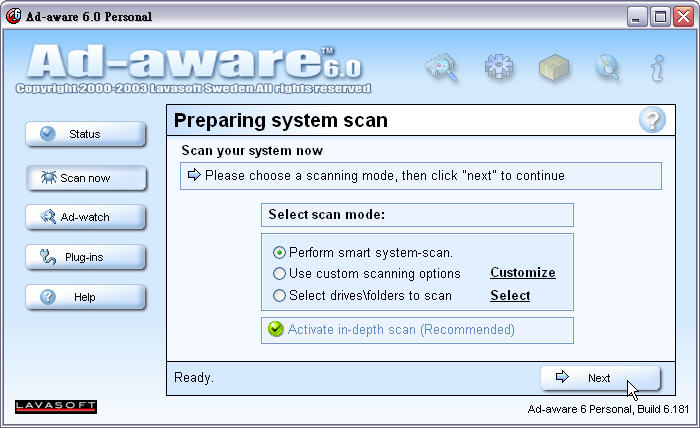The height and width of the screenshot is (428, 700).
Task: Select Use custom scanning options
Action: pos(279,274)
